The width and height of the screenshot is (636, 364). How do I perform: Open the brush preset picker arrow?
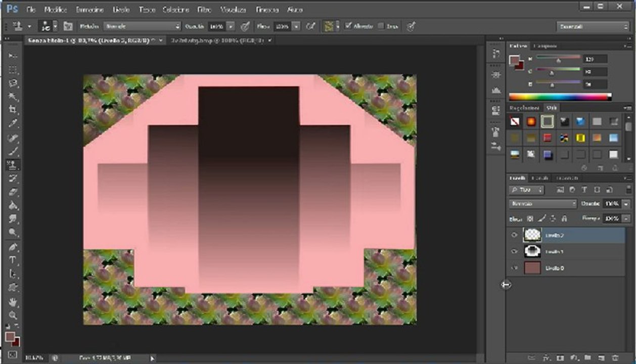[55, 26]
